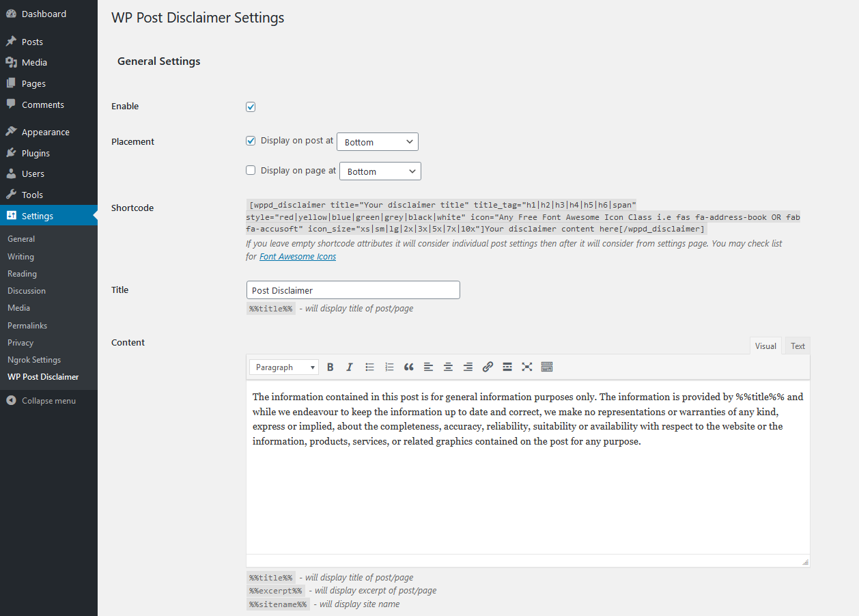
Task: Click the Pages icon in sidebar
Action: 11,83
